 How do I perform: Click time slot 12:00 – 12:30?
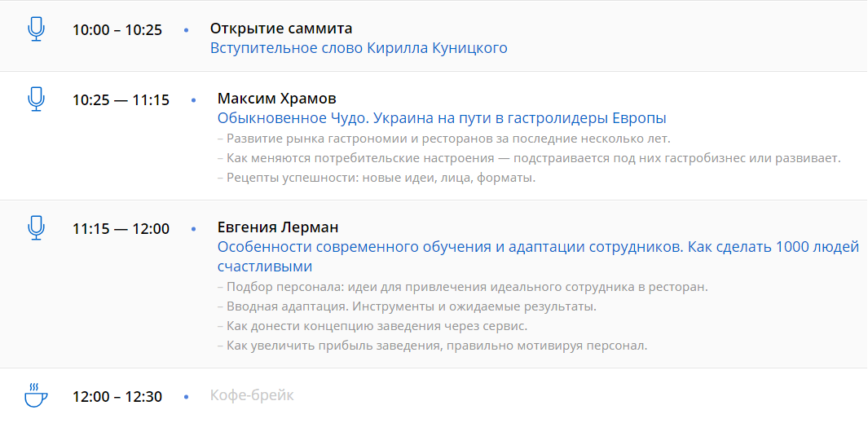tap(117, 397)
